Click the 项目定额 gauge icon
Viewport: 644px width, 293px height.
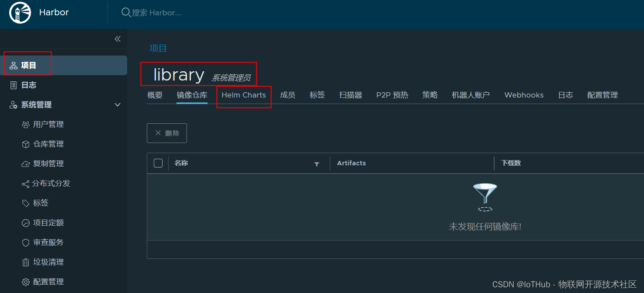tap(26, 223)
